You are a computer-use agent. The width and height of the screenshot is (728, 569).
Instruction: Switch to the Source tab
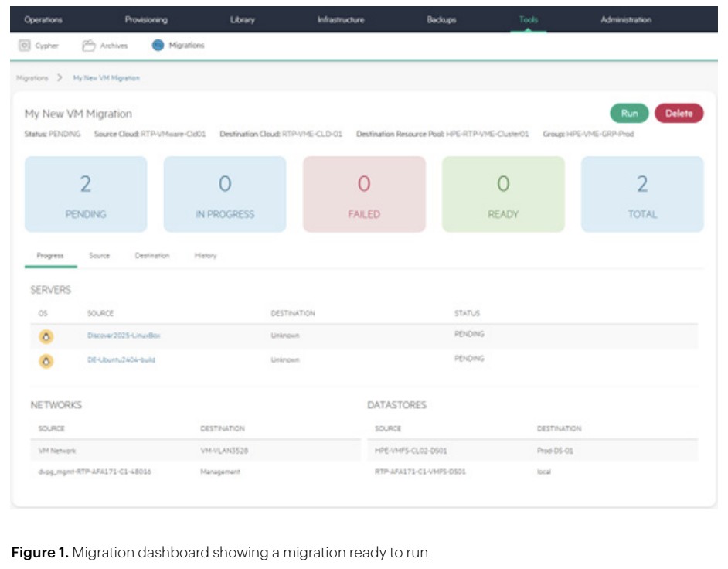coord(99,256)
